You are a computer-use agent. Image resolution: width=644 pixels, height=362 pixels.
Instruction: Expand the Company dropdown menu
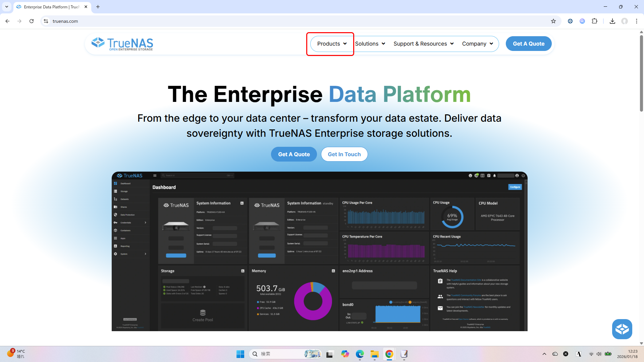point(477,44)
